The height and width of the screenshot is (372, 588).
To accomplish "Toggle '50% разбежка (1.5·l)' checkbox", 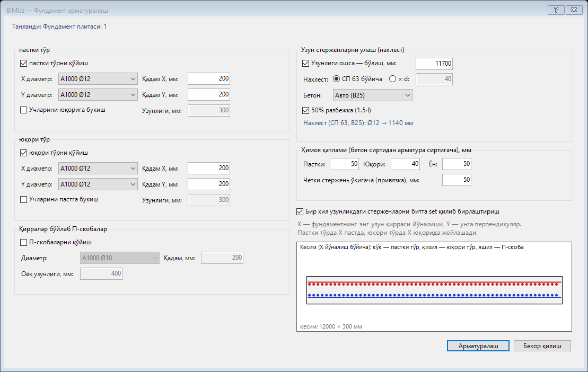I will click(305, 111).
